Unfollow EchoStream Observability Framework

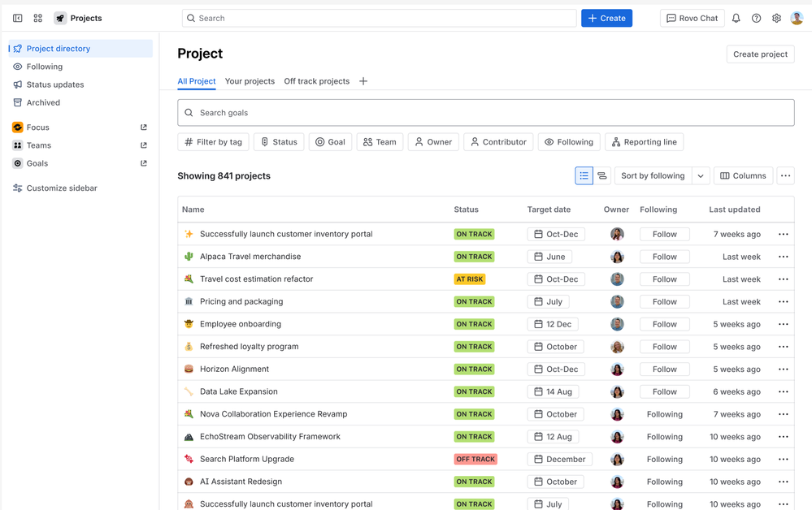664,437
